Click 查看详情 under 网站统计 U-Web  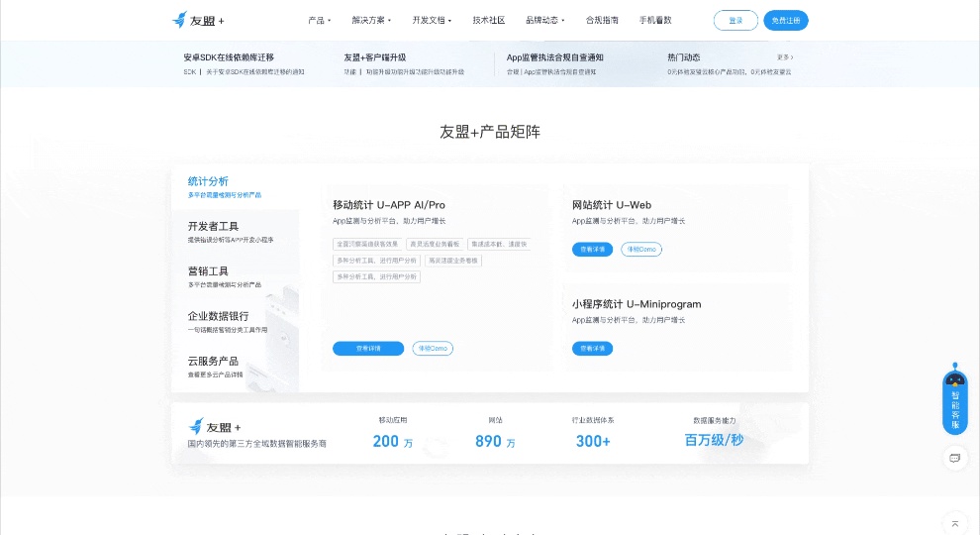point(592,249)
